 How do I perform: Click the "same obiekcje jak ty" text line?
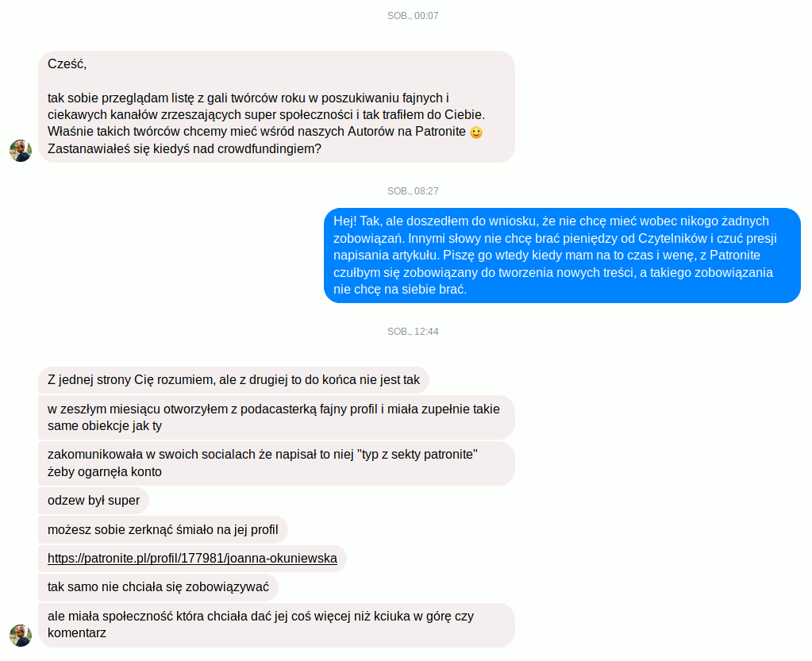pos(105,426)
